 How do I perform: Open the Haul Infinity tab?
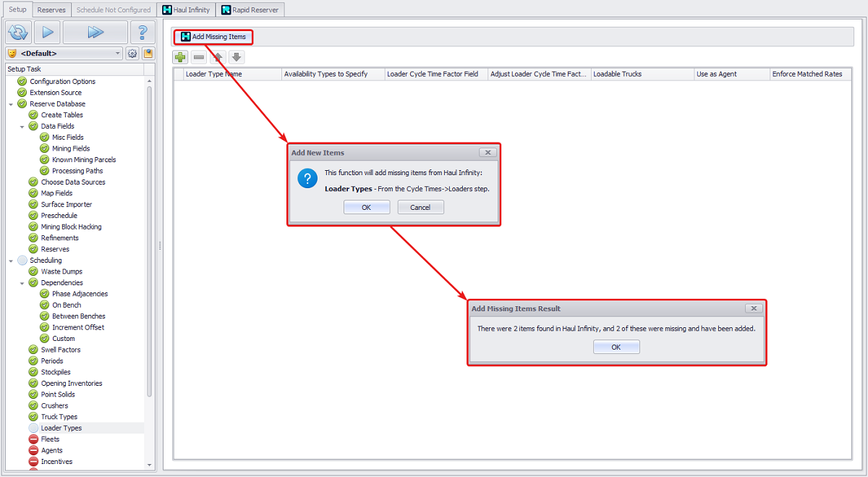tap(186, 10)
